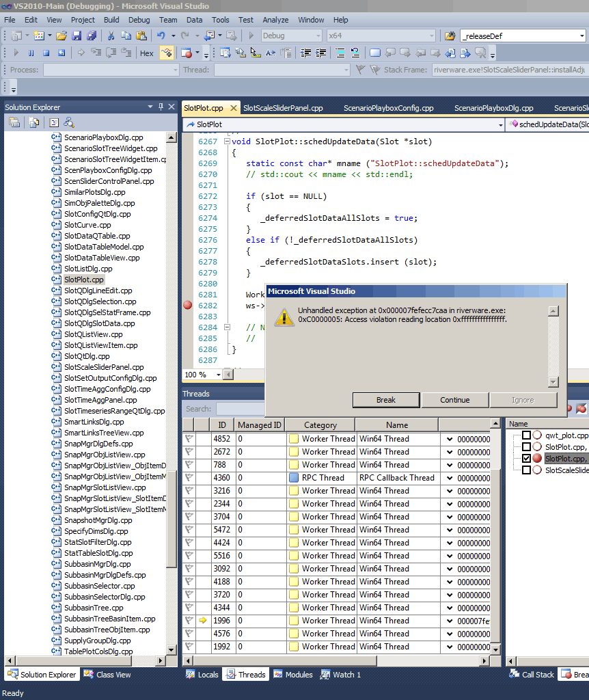This screenshot has height=700, width=589.
Task: Click View Code icon in Solution Explorer
Action: point(54,122)
